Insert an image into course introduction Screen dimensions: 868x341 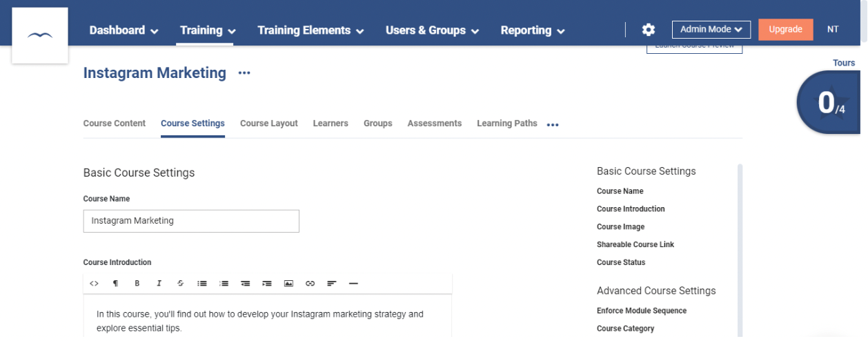(288, 284)
